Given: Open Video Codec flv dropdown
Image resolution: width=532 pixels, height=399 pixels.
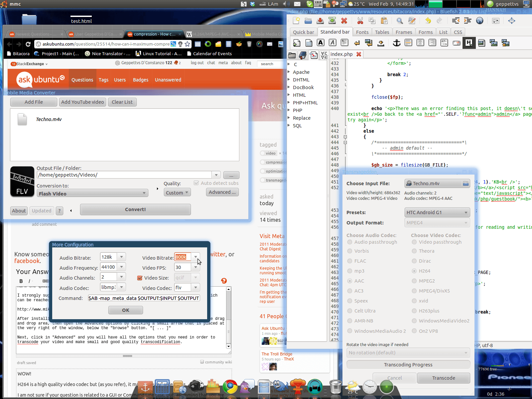Looking at the screenshot, I should tap(196, 288).
